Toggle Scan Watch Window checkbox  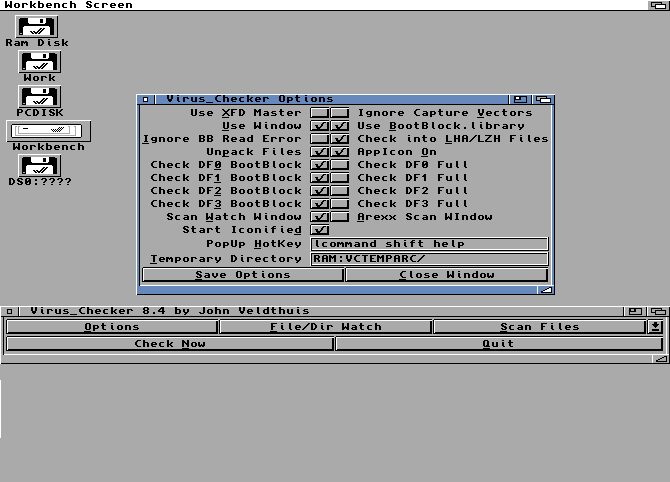[x=320, y=217]
